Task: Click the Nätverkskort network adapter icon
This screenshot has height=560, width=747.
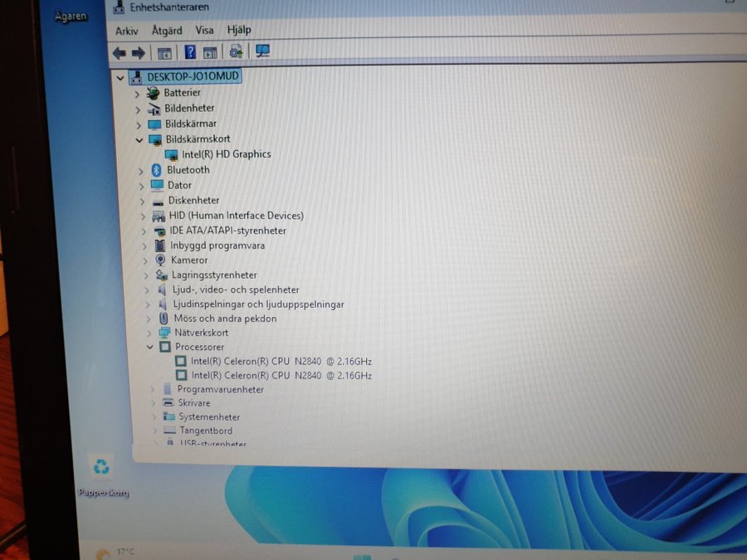Action: pyautogui.click(x=164, y=333)
